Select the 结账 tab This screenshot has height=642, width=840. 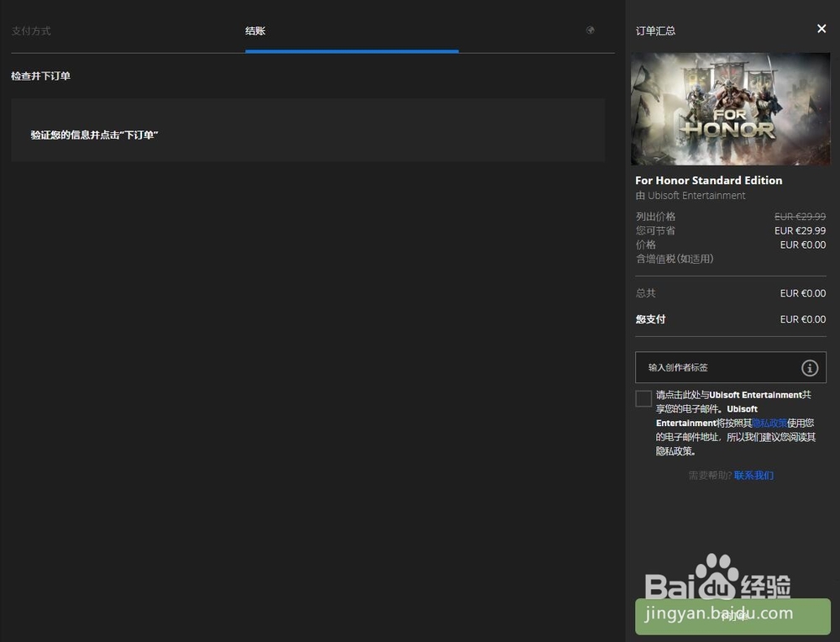click(255, 31)
